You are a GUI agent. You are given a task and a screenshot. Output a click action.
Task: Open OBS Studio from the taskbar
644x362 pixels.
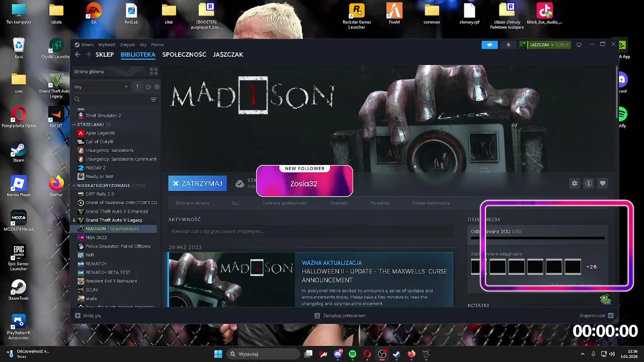(x=382, y=354)
